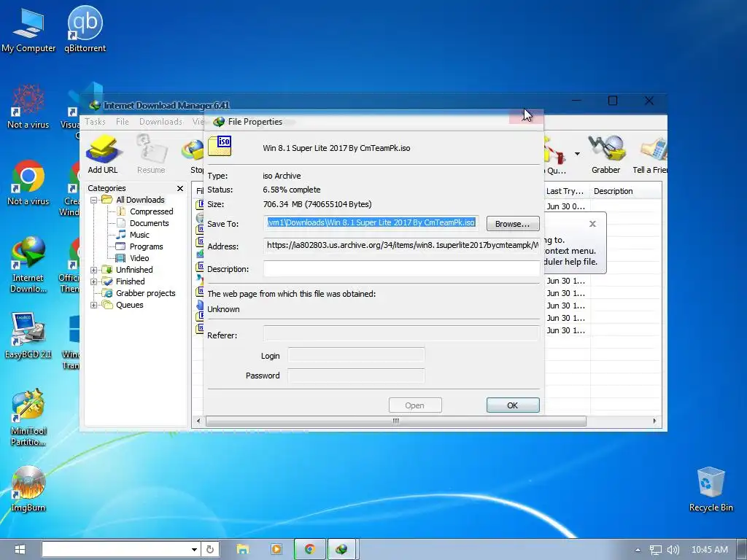Close the Categories panel
The width and height of the screenshot is (747, 560).
point(180,189)
